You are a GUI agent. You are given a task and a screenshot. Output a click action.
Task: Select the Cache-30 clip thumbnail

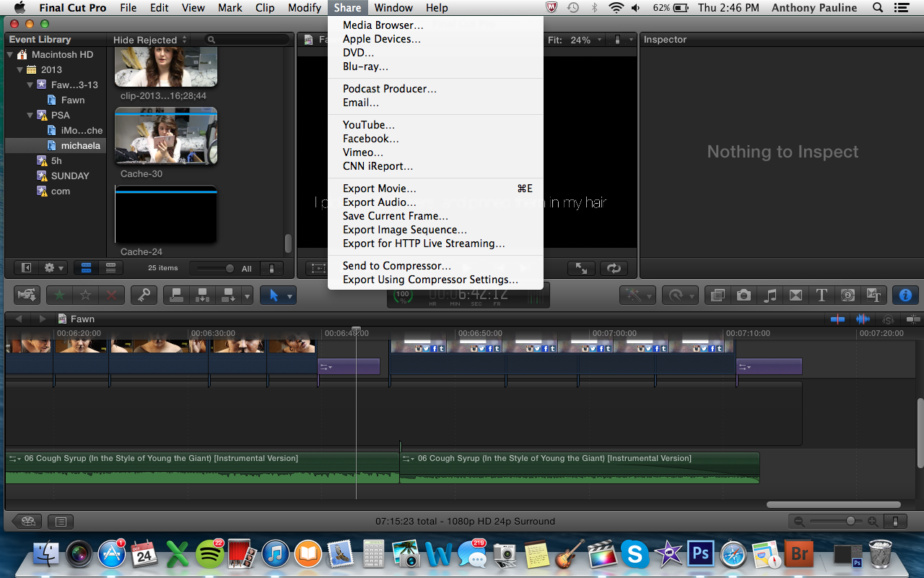point(166,137)
